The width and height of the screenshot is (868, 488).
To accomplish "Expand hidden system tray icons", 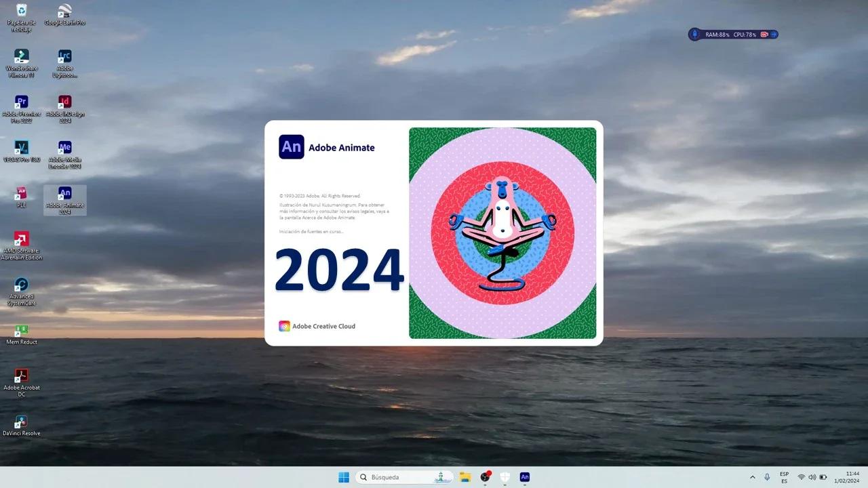I will (753, 477).
